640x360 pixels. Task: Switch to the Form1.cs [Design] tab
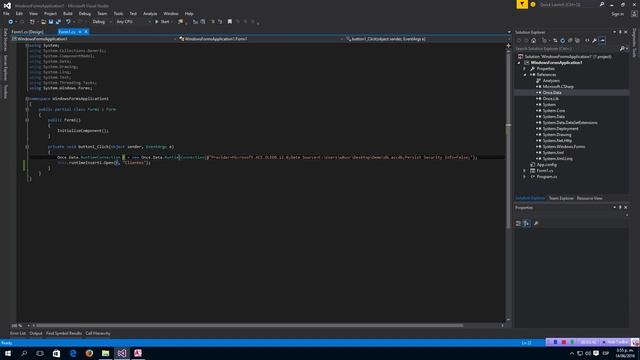[27, 32]
